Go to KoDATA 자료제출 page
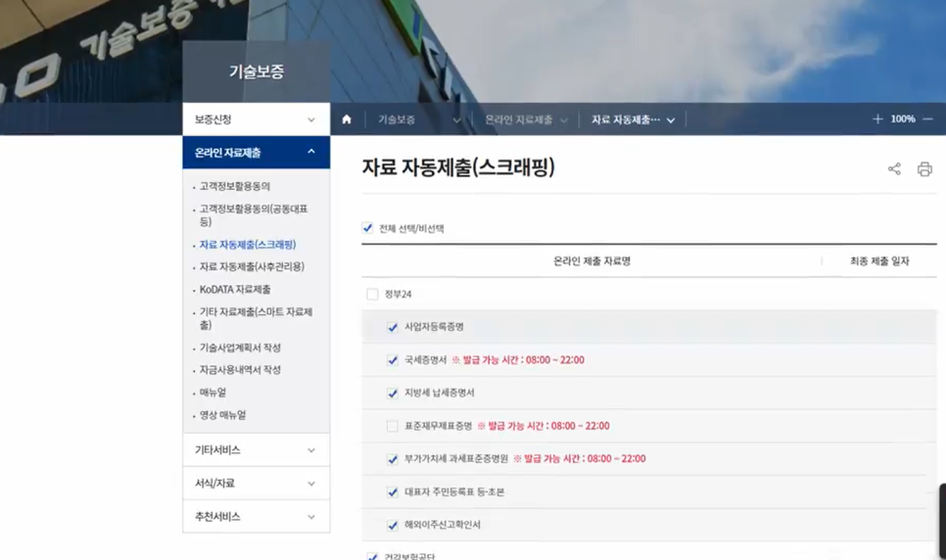 coord(235,290)
